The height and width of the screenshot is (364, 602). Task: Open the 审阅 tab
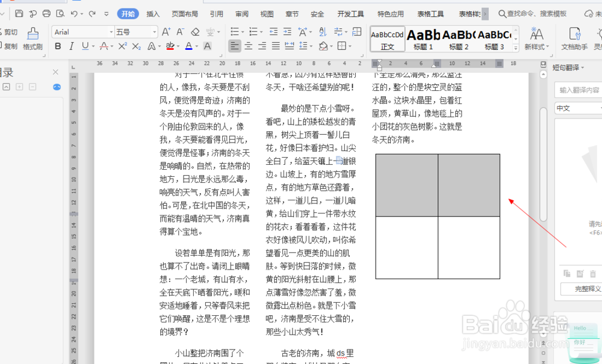(x=242, y=14)
